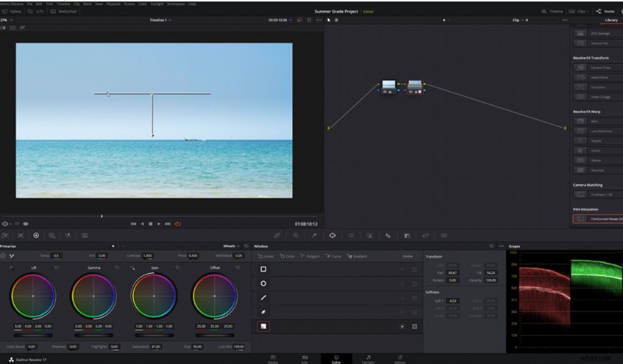This screenshot has width=623, height=364.
Task: Toggle the gradient window invert button
Action: tap(402, 327)
